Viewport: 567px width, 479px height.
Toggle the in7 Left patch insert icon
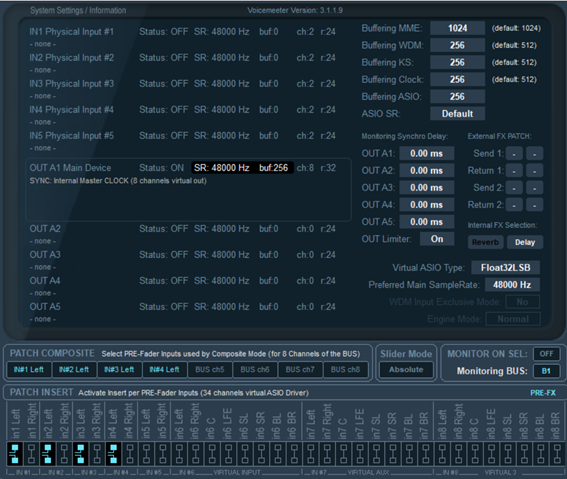pos(311,454)
